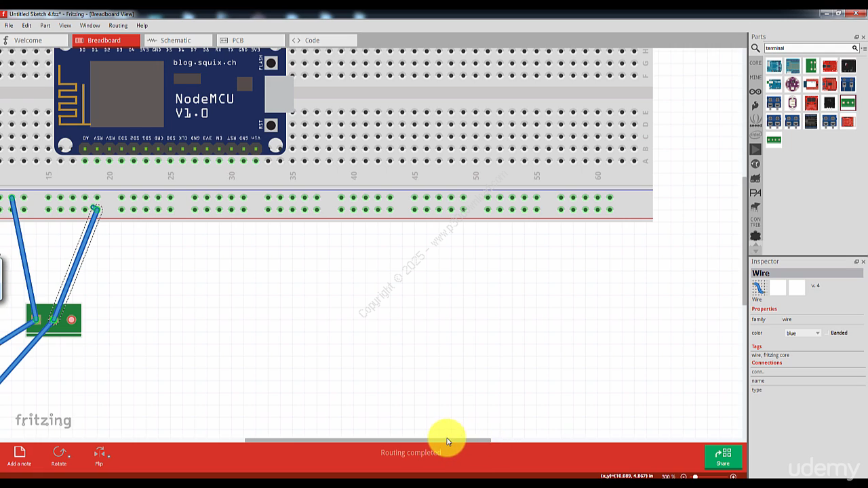This screenshot has width=868, height=488.
Task: Select the purple LilyPad part thumbnail
Action: [792, 85]
